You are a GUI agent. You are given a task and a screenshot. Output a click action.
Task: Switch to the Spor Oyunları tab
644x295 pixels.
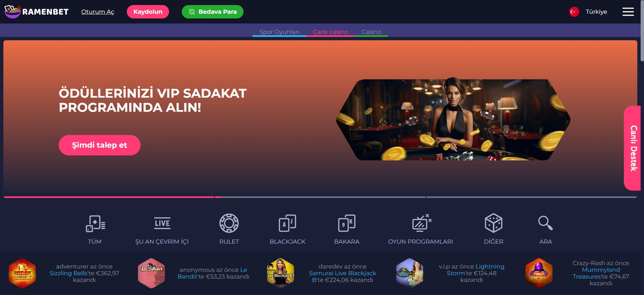pyautogui.click(x=279, y=32)
